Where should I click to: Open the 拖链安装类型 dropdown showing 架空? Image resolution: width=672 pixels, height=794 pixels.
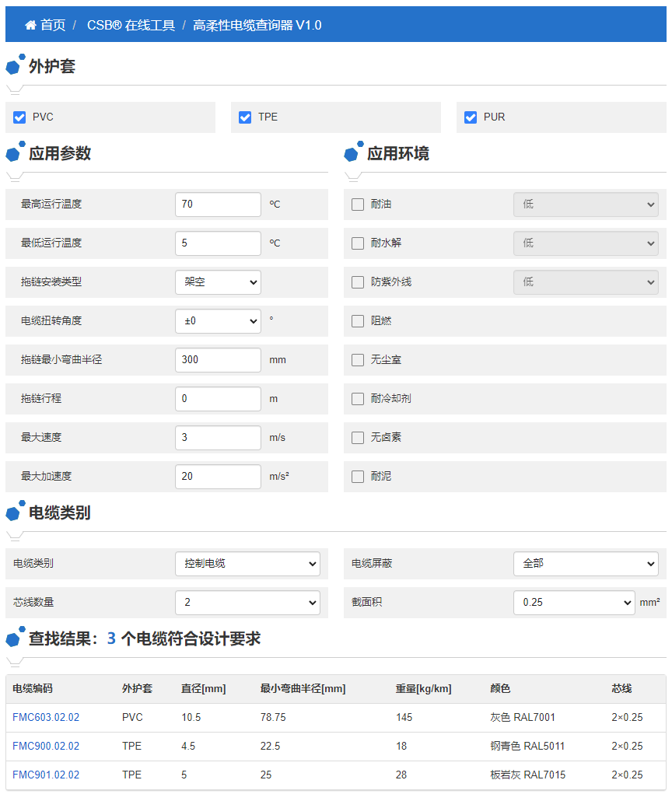tap(218, 282)
